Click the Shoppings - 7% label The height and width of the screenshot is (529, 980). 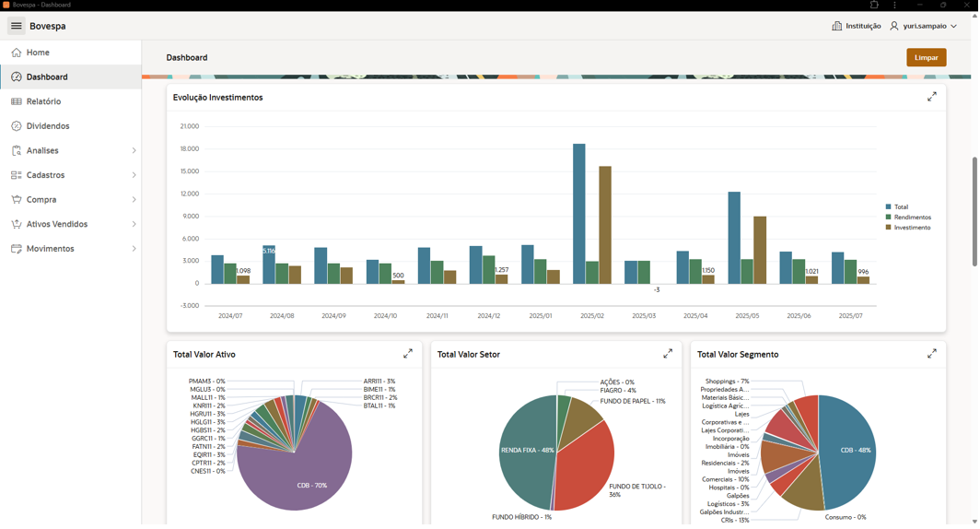727,381
